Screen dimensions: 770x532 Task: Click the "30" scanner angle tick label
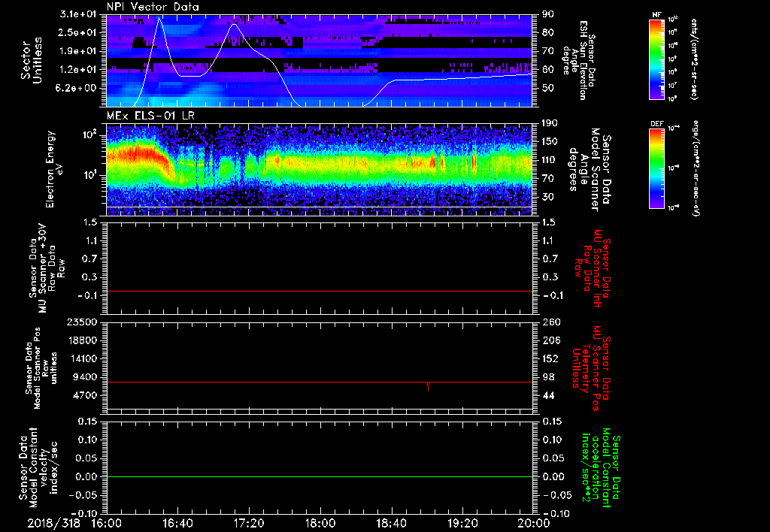pyautogui.click(x=548, y=197)
